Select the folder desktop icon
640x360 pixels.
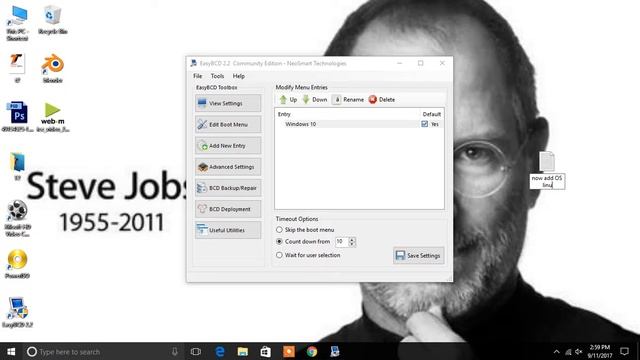tap(17, 166)
